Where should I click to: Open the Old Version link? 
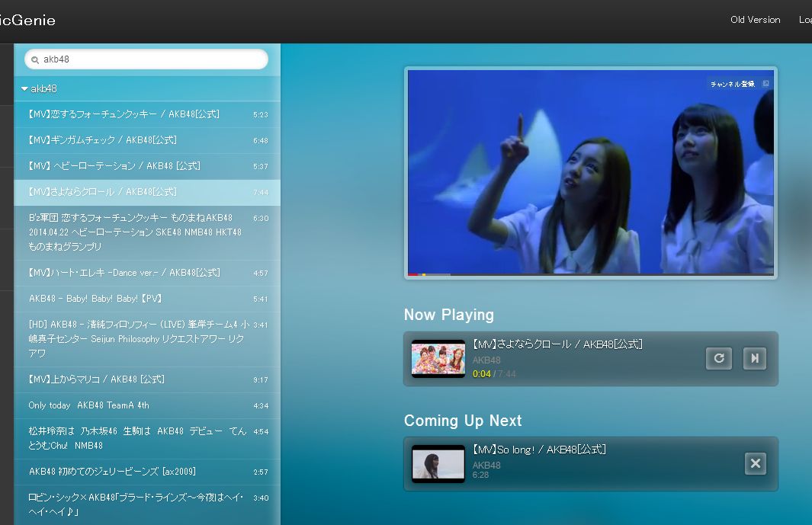pos(755,20)
